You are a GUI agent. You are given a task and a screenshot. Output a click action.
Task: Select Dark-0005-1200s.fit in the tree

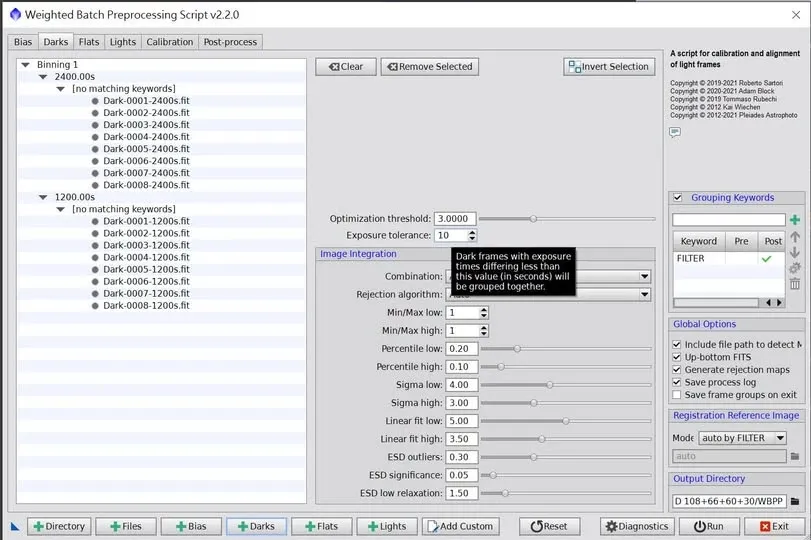(146, 269)
